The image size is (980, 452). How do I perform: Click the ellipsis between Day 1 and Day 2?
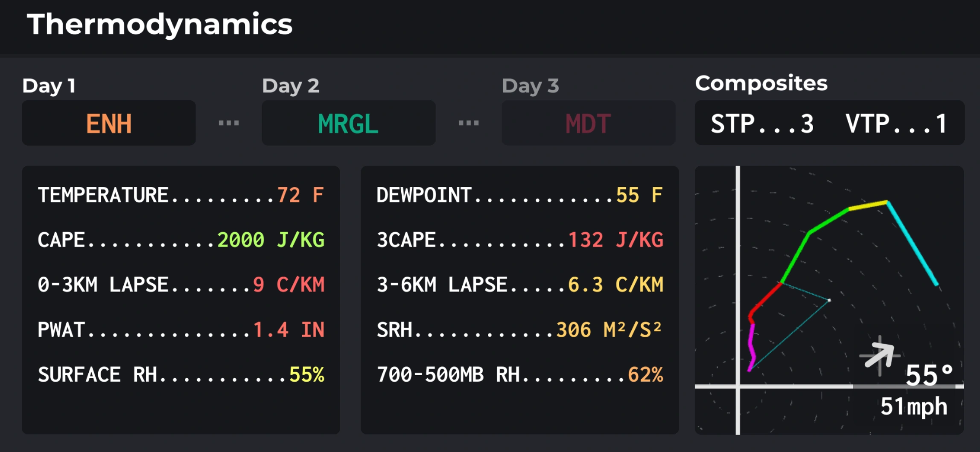(229, 123)
